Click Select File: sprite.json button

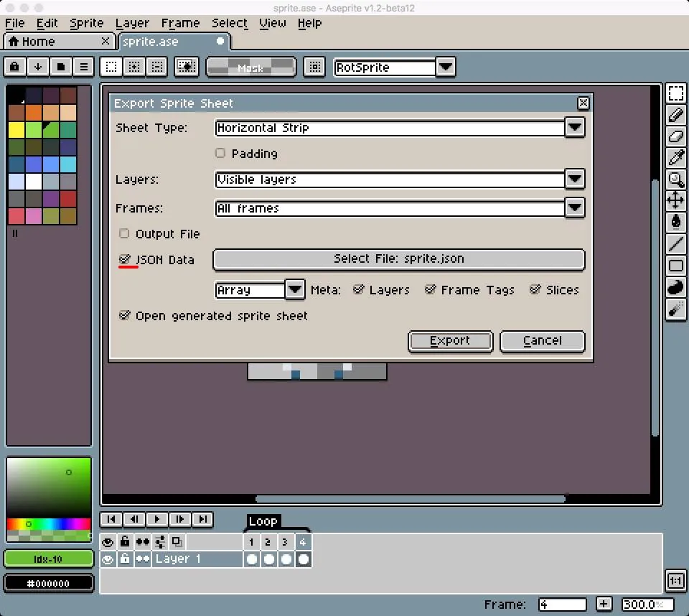pyautogui.click(x=398, y=259)
